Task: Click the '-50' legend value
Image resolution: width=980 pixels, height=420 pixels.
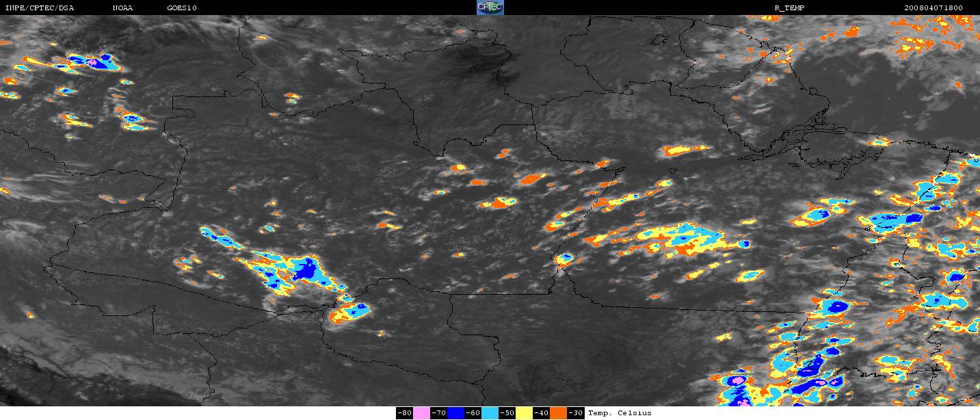Action: coord(507,413)
